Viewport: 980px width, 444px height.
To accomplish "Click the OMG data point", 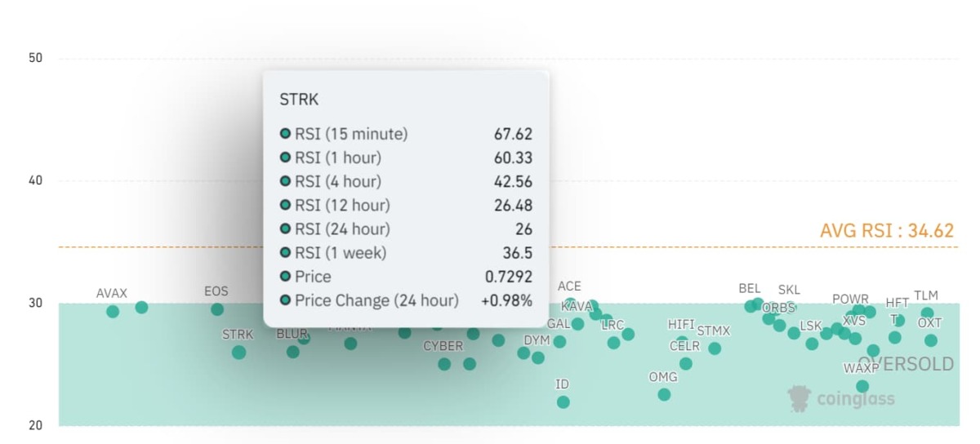I will click(664, 394).
